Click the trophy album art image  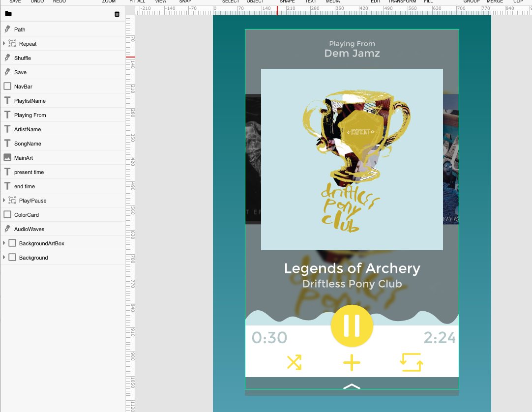click(x=352, y=159)
